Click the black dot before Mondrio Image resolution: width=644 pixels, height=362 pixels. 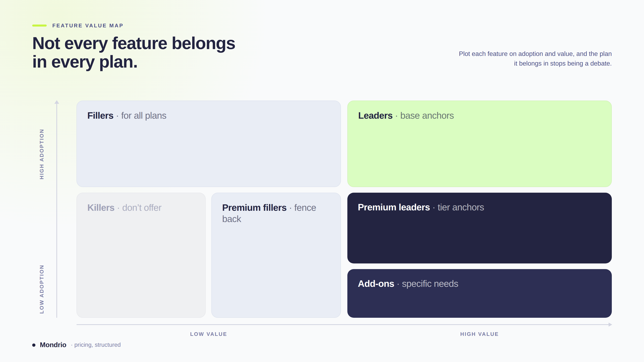pyautogui.click(x=34, y=345)
